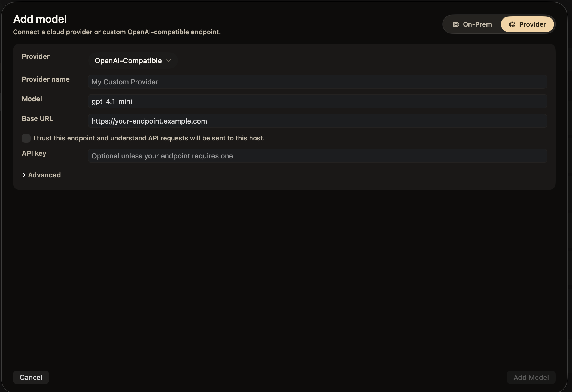Image resolution: width=572 pixels, height=392 pixels.
Task: Click Cancel to dismiss the dialog
Action: coord(31,377)
